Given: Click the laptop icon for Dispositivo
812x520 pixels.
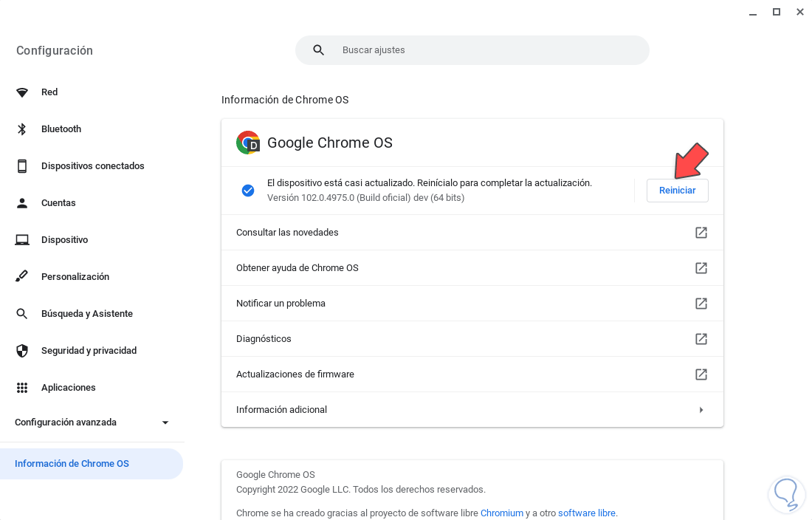Looking at the screenshot, I should tap(22, 240).
